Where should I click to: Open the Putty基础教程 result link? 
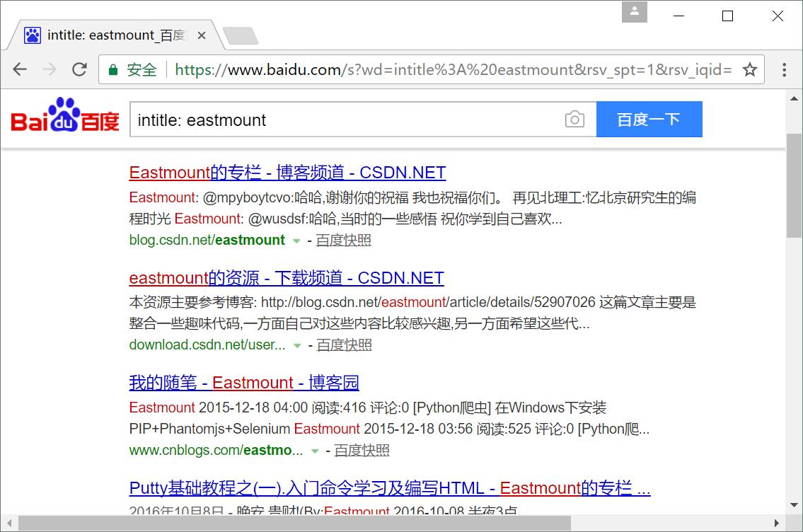click(x=390, y=488)
